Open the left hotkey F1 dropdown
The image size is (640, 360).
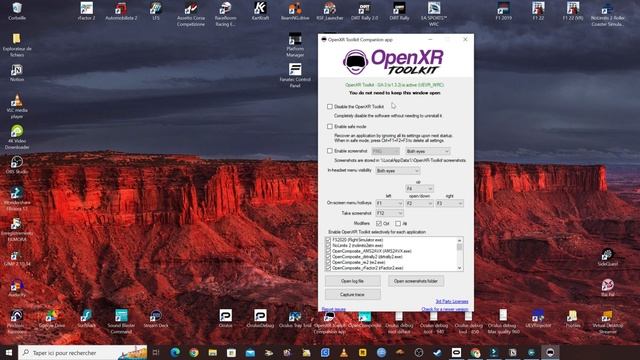[389, 203]
